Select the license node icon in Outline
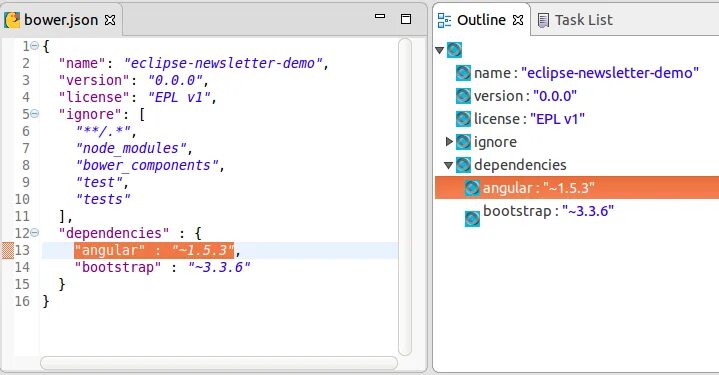The width and height of the screenshot is (719, 375). (463, 119)
